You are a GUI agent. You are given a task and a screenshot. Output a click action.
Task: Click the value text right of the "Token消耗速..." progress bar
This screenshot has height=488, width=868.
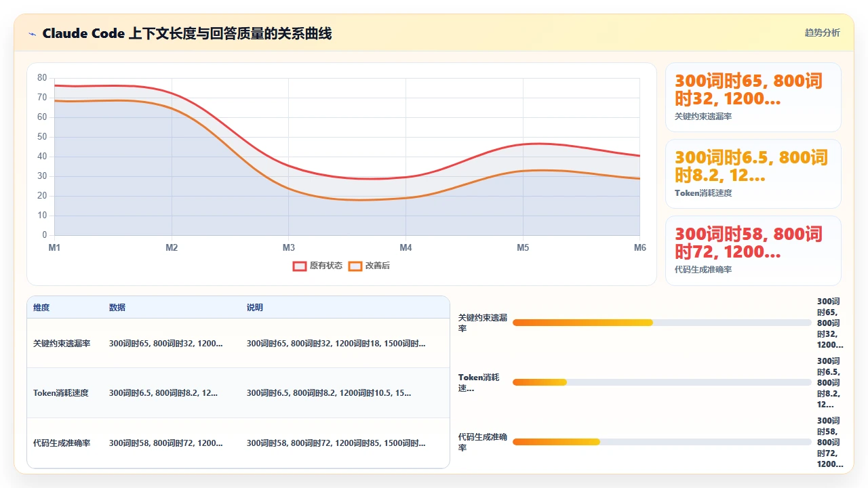pyautogui.click(x=829, y=382)
